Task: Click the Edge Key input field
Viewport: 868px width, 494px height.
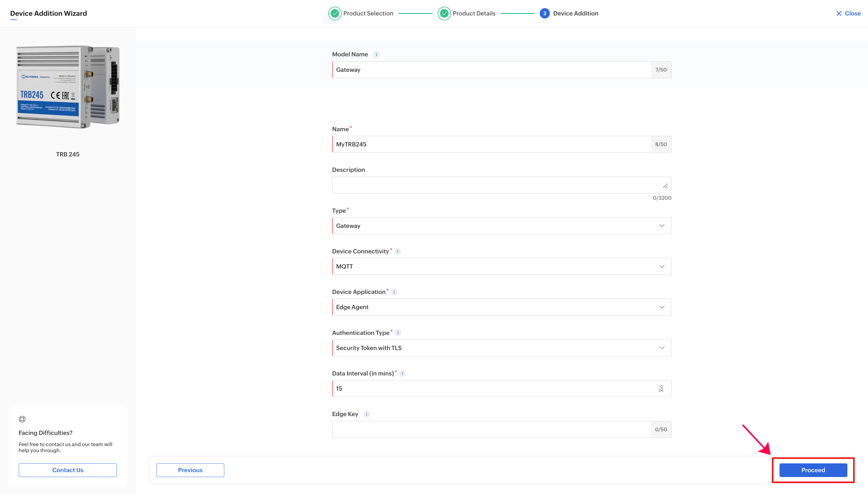Action: [x=491, y=429]
